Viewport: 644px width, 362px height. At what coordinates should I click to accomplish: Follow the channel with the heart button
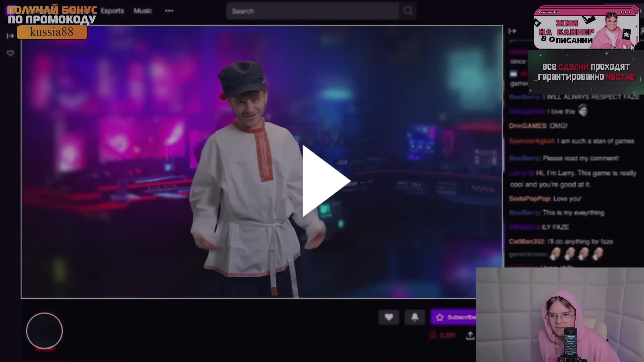pos(389,317)
